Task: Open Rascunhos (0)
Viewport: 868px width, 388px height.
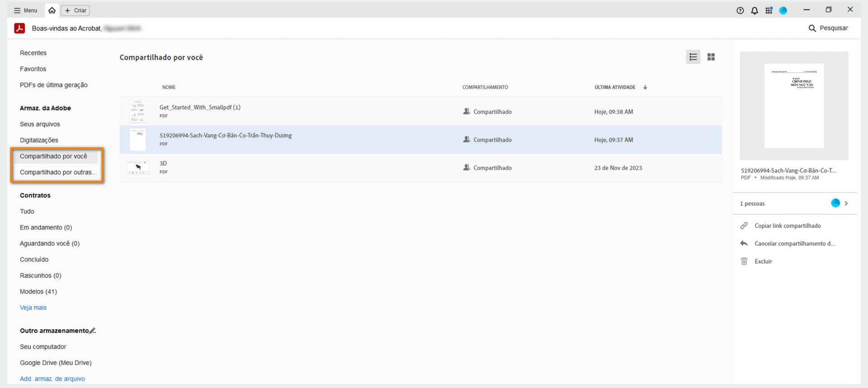Action: (41, 275)
